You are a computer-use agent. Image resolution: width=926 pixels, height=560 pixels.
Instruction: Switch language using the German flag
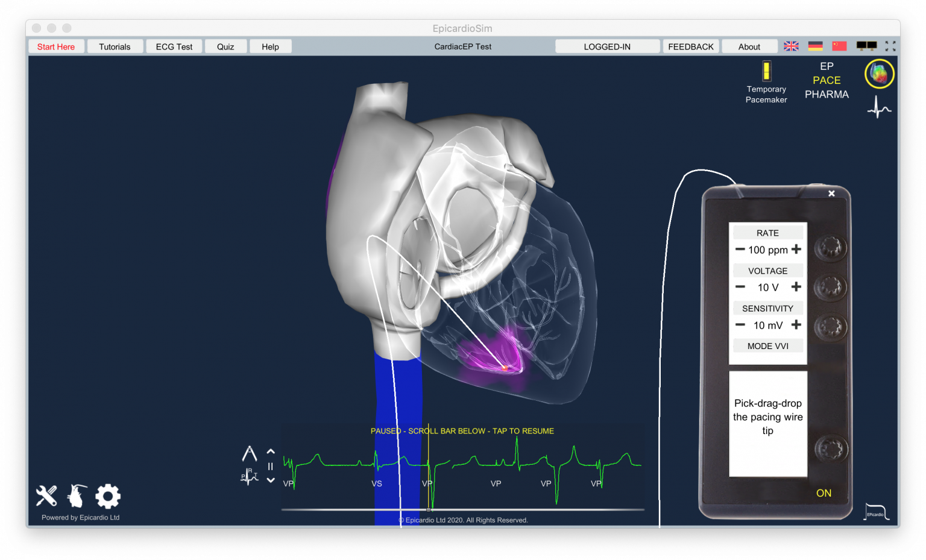815,45
